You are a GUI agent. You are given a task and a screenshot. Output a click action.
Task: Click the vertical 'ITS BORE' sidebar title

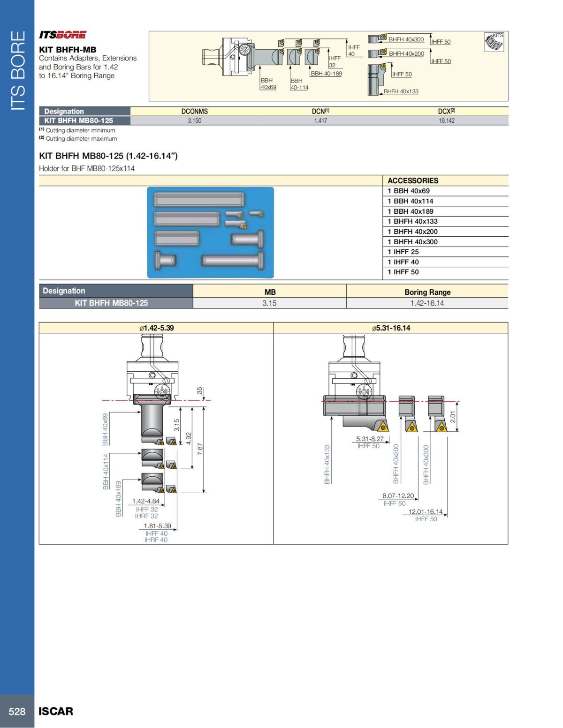point(17,71)
